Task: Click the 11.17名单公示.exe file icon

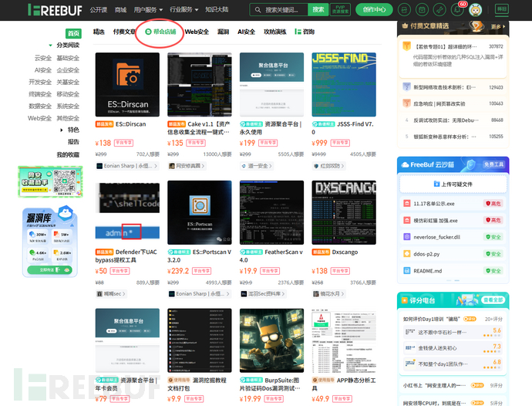Action: point(406,203)
